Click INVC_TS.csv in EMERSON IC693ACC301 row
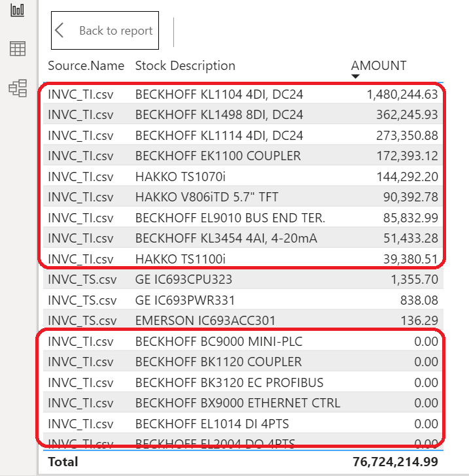The width and height of the screenshot is (469, 476). pos(82,320)
